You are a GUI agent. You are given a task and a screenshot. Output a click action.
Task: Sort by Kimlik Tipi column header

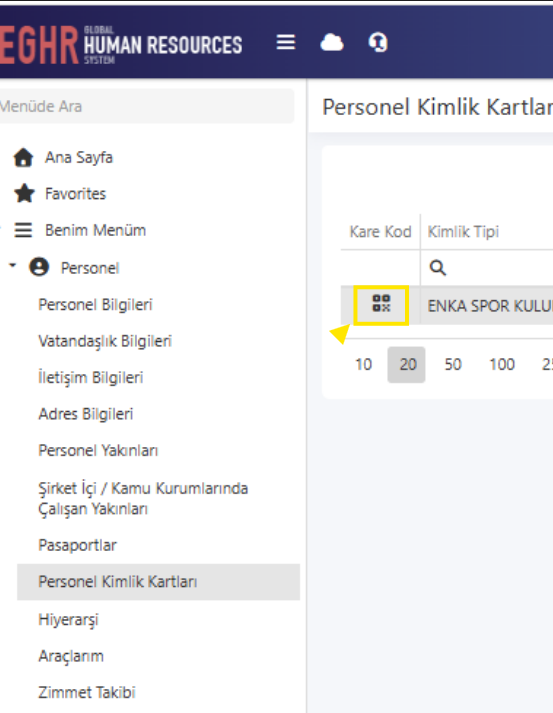click(463, 231)
